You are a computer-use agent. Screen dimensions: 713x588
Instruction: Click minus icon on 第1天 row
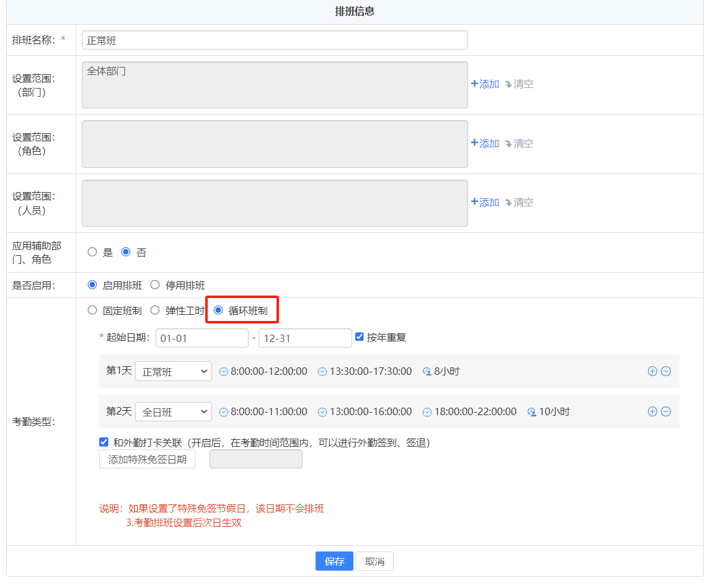click(x=665, y=371)
